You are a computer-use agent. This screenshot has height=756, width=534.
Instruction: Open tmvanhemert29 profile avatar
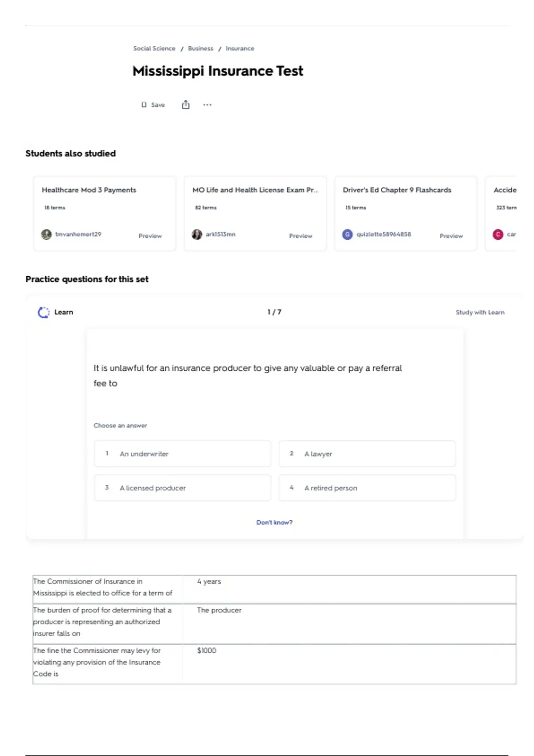click(46, 234)
